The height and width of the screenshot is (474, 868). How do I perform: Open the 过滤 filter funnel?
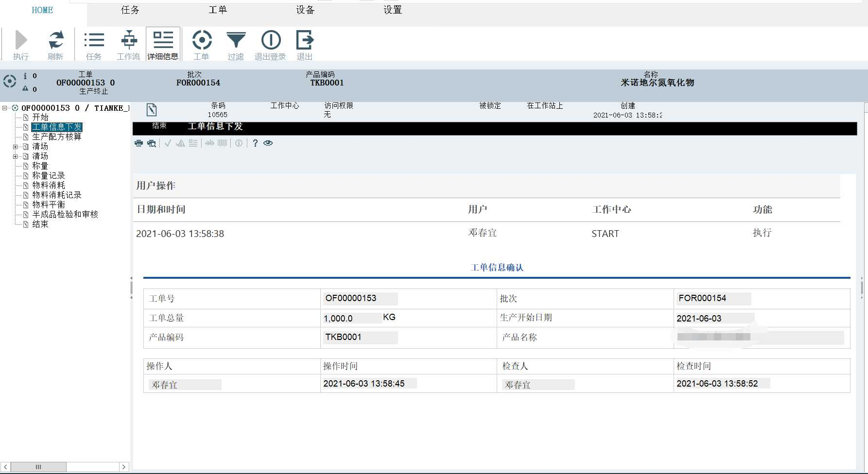[236, 40]
